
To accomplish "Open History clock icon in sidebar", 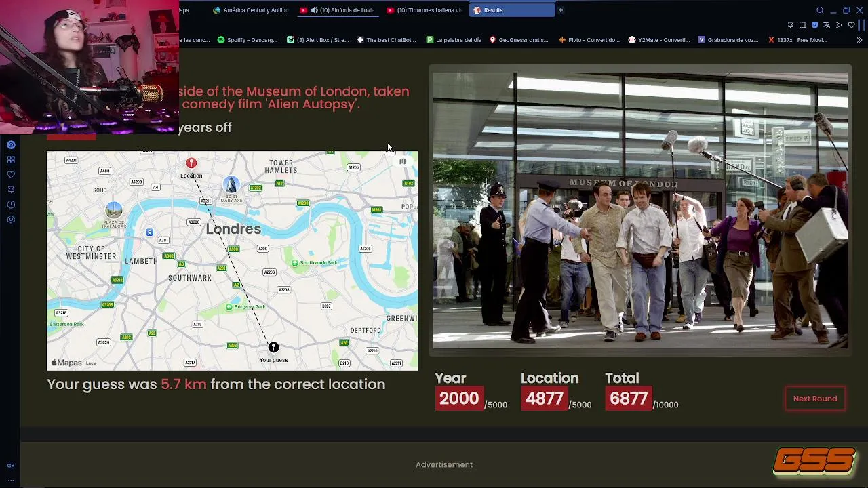I will click(11, 204).
